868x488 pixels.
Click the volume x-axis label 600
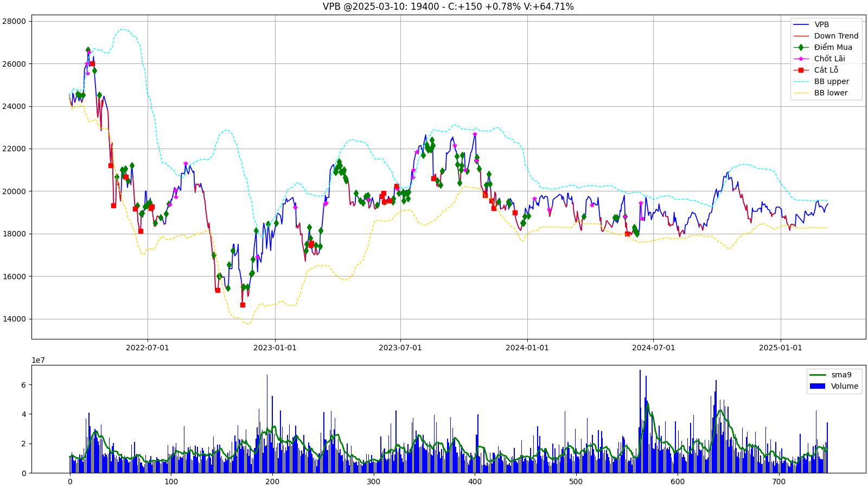coord(677,481)
